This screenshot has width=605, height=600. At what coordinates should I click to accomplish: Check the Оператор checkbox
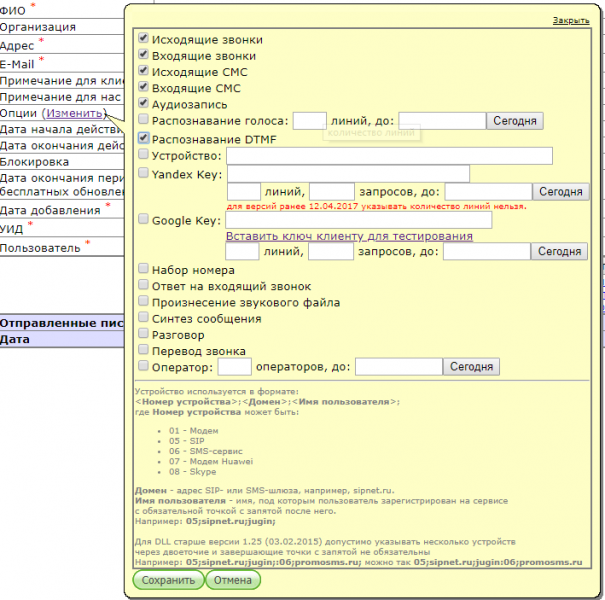point(143,365)
